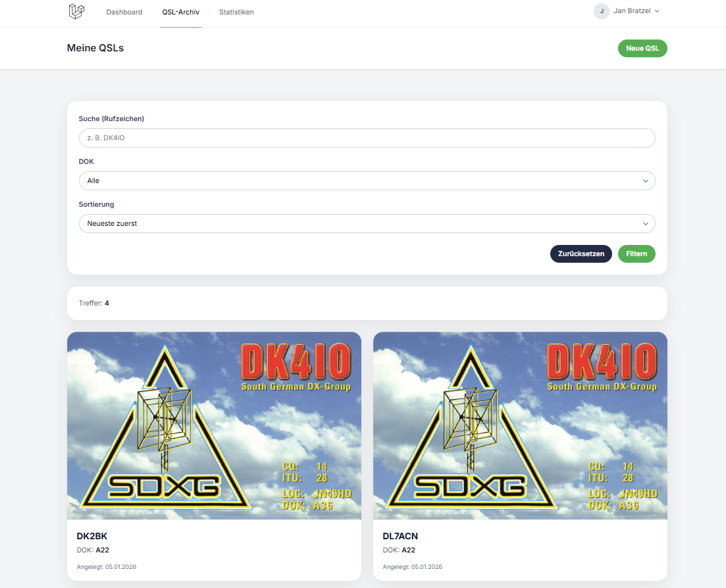Select the QSL-Archiv navigation item

181,11
